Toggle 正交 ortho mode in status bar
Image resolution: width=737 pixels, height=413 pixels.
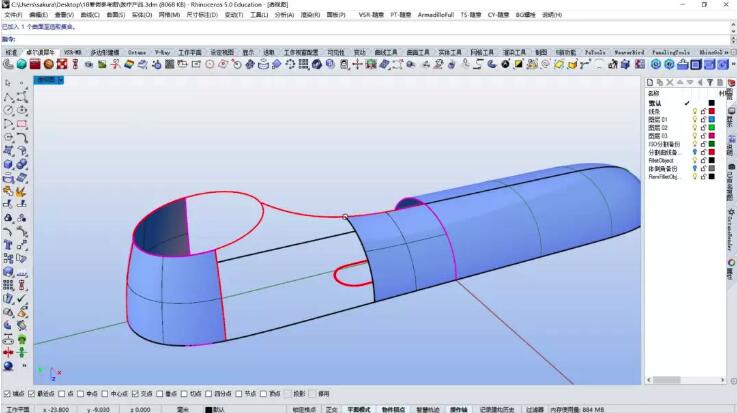[331, 409]
